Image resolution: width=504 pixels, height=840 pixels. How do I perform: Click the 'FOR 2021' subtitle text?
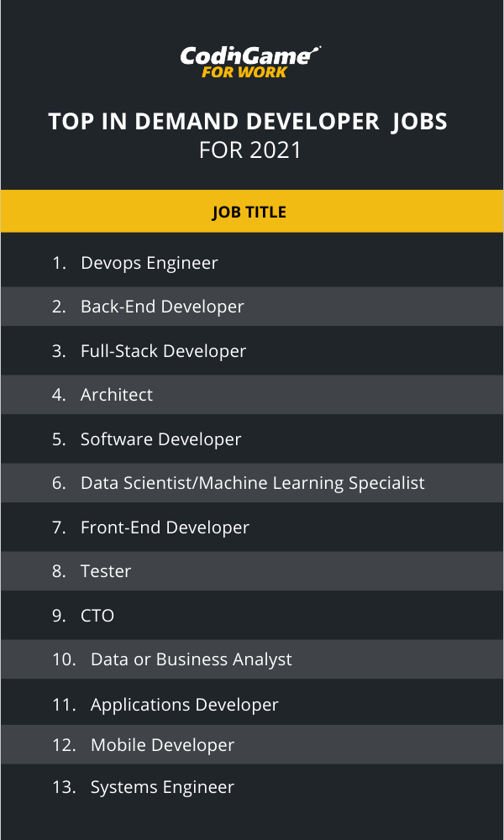click(249, 151)
